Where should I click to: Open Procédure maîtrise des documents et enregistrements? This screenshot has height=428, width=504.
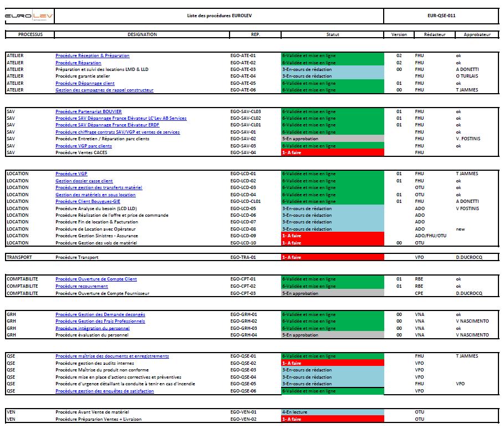coord(112,356)
